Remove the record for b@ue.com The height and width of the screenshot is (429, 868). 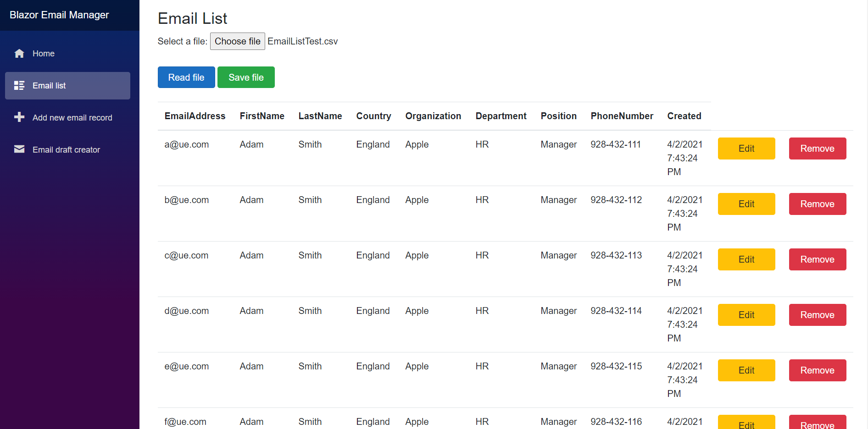point(817,203)
